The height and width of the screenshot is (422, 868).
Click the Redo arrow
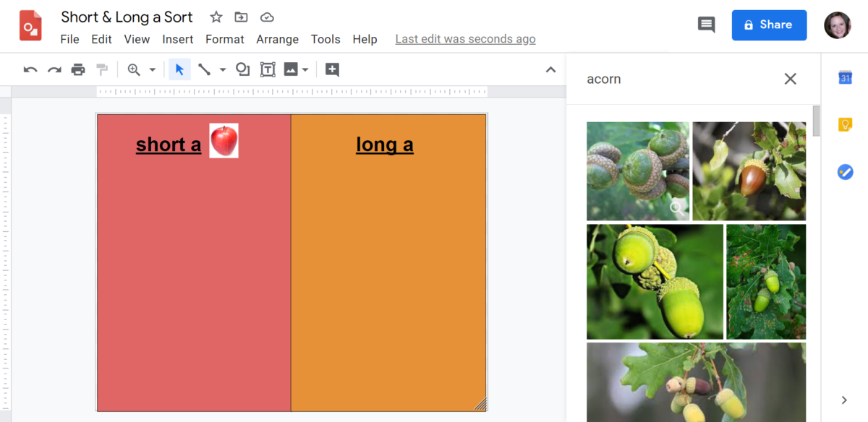pos(54,69)
